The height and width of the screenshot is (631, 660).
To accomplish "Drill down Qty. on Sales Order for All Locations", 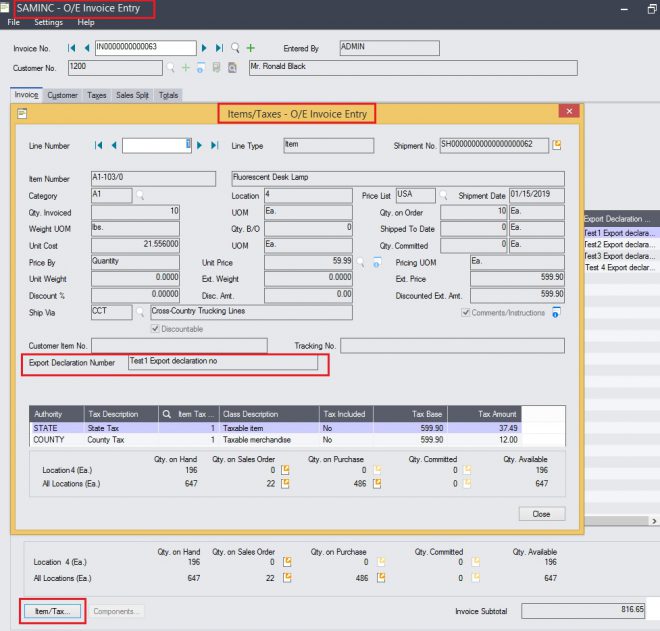I will pyautogui.click(x=285, y=483).
